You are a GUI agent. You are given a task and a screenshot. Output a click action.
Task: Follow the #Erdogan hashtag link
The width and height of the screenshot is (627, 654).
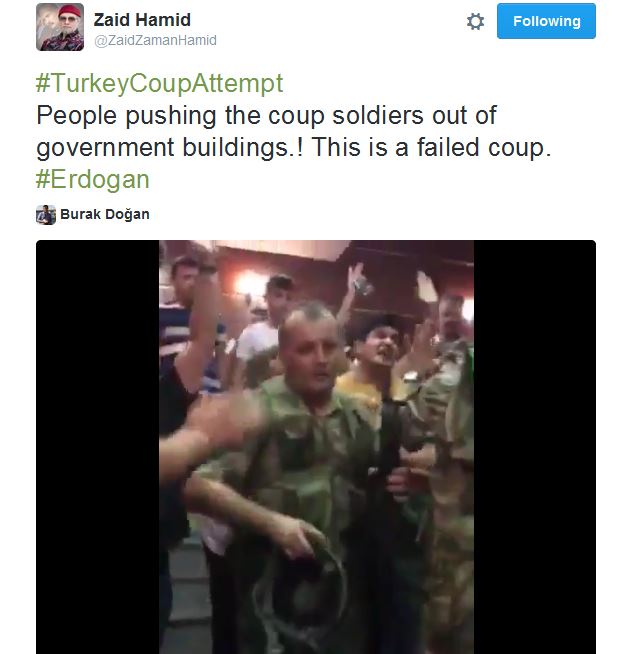93,180
